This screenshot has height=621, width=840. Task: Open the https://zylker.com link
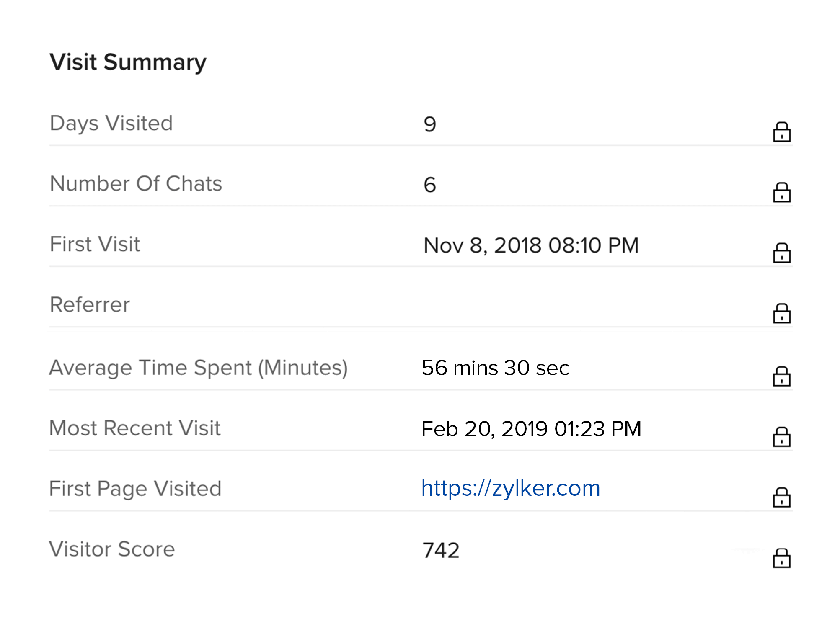(511, 488)
